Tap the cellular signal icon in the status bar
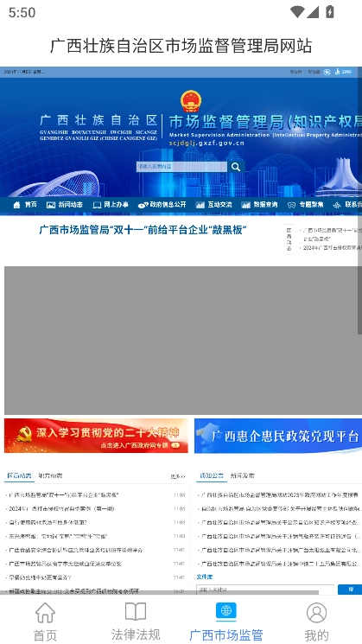This screenshot has height=644, width=362. point(313,12)
